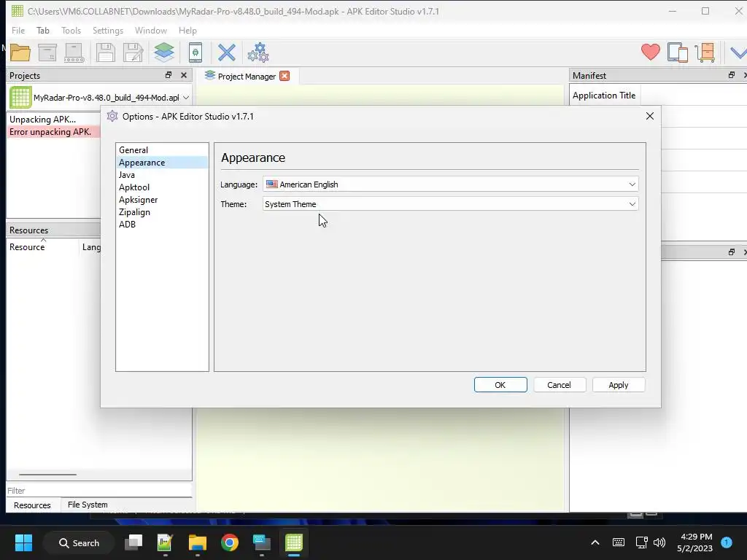747x560 pixels.
Task: Click Cancel in the Options dialog
Action: point(560,385)
